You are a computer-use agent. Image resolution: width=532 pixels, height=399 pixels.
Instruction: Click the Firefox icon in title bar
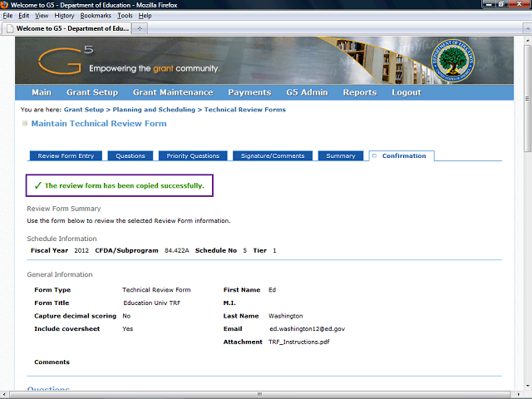(4, 5)
